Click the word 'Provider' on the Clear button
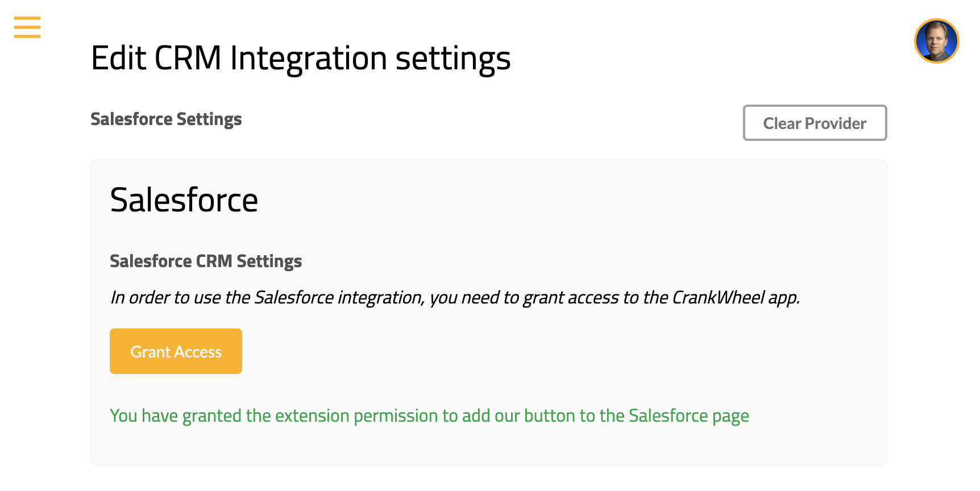 (836, 123)
